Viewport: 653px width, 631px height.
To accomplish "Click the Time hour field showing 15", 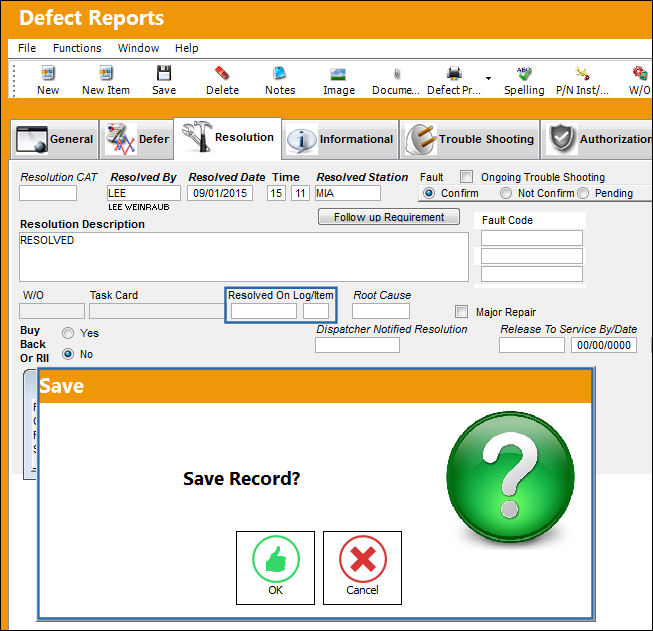I will 276,193.
